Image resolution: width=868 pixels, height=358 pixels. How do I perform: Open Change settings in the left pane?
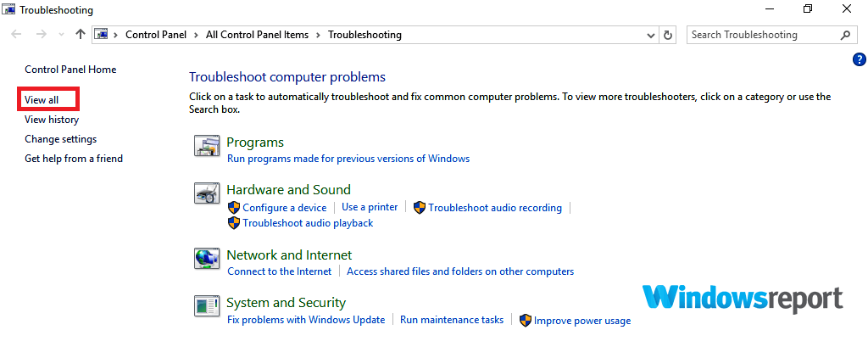[x=61, y=139]
